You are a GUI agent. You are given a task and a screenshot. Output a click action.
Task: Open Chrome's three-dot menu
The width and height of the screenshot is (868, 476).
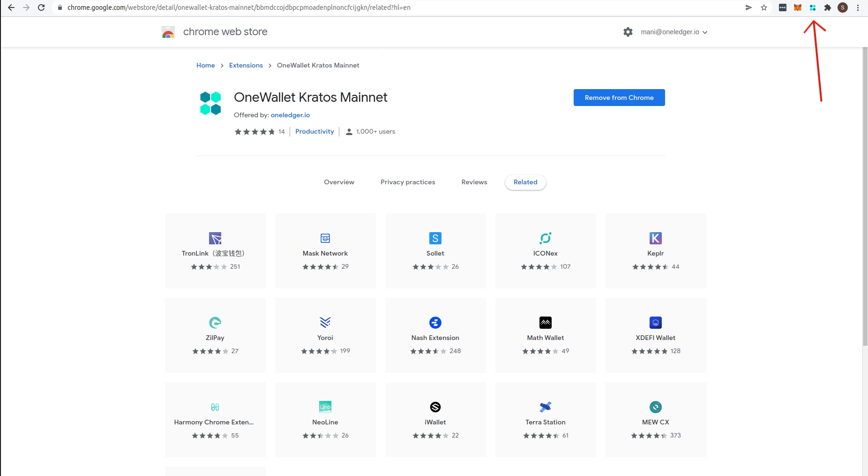(x=858, y=8)
